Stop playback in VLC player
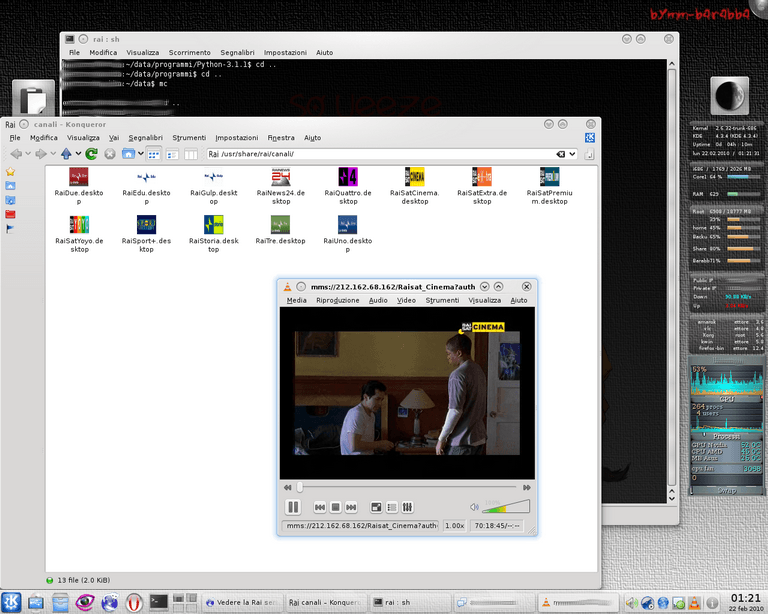This screenshot has width=768, height=614. coord(336,507)
